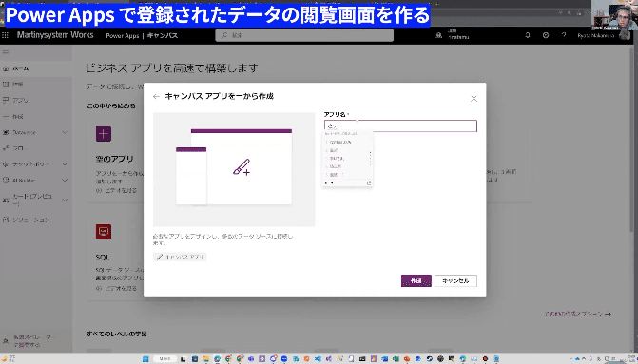The height and width of the screenshot is (364, 638).
Task: Expand the Dataverse navigation section
Action: pyautogui.click(x=65, y=132)
